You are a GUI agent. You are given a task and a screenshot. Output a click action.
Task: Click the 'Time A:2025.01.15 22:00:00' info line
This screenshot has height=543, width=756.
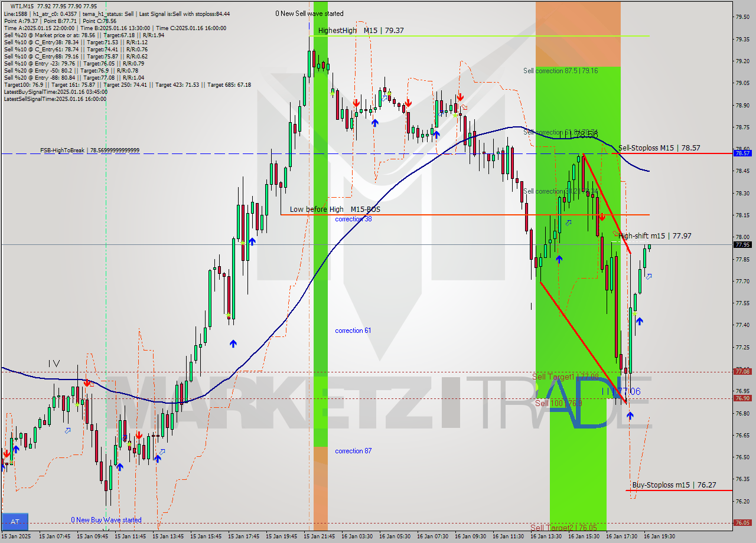(115, 28)
